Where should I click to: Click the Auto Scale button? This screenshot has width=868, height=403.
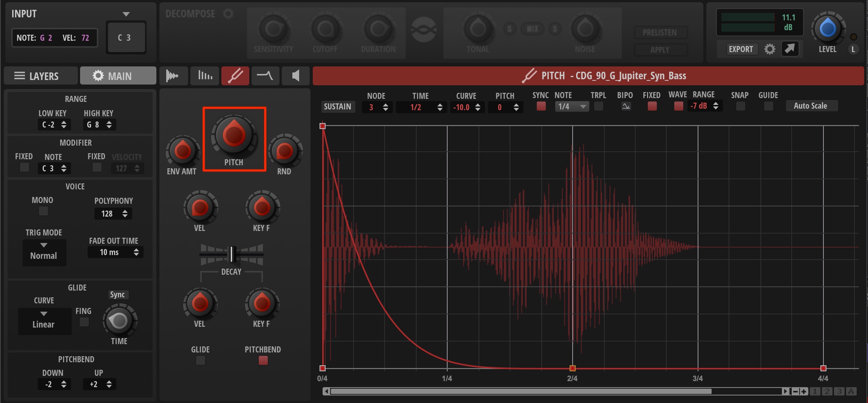811,106
